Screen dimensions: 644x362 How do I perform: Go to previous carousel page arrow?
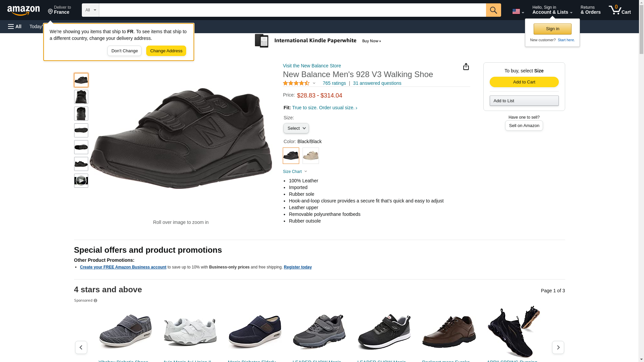tap(81, 347)
